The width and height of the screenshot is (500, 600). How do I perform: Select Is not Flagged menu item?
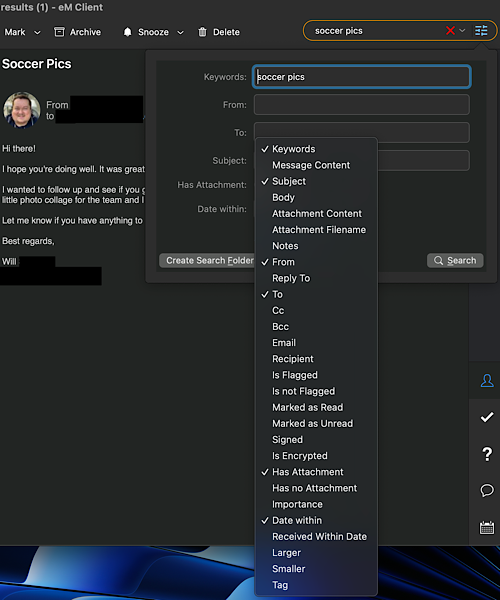[316, 391]
